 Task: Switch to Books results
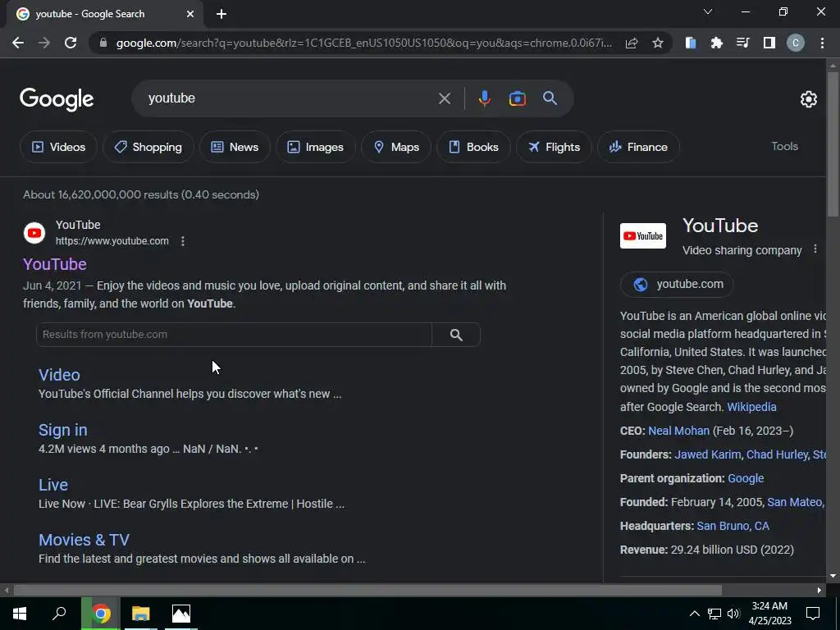[473, 147]
